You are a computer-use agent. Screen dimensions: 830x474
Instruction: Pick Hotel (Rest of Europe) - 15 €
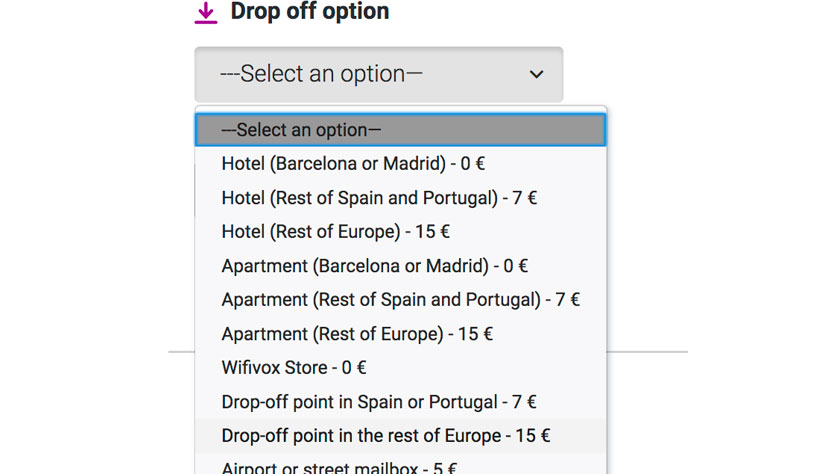point(400,232)
